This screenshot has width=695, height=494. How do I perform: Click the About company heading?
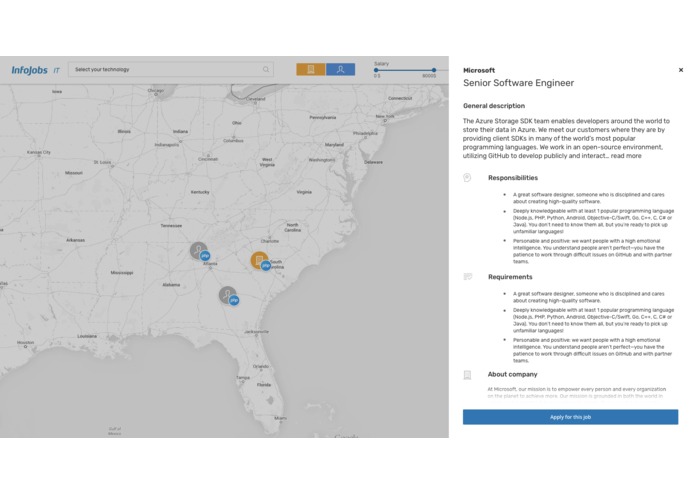[x=512, y=374]
